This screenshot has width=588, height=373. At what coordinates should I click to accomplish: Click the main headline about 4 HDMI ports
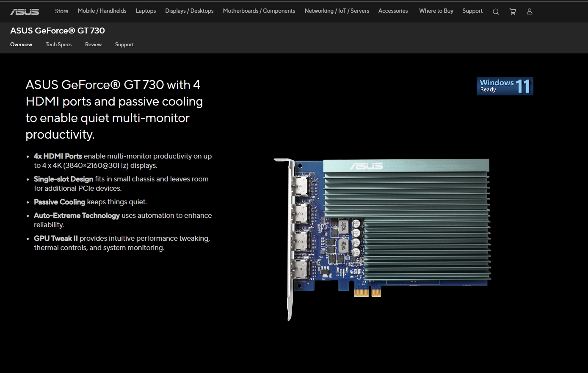tap(114, 109)
